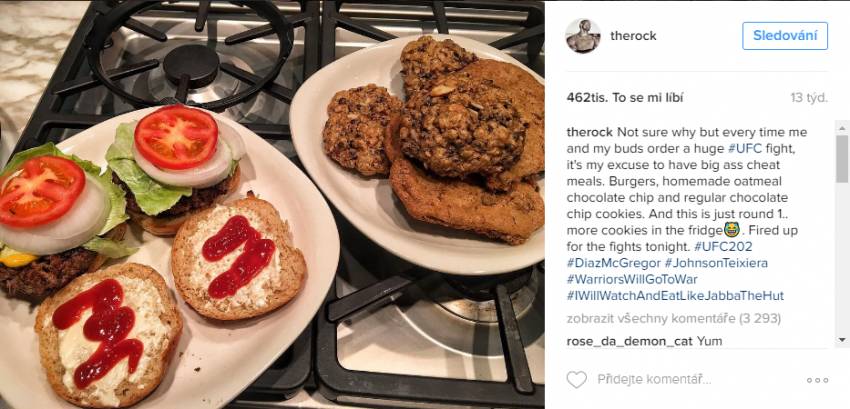This screenshot has height=409, width=850.
Task: Open the #JohnsonTeixiera hashtag
Action: click(x=716, y=263)
